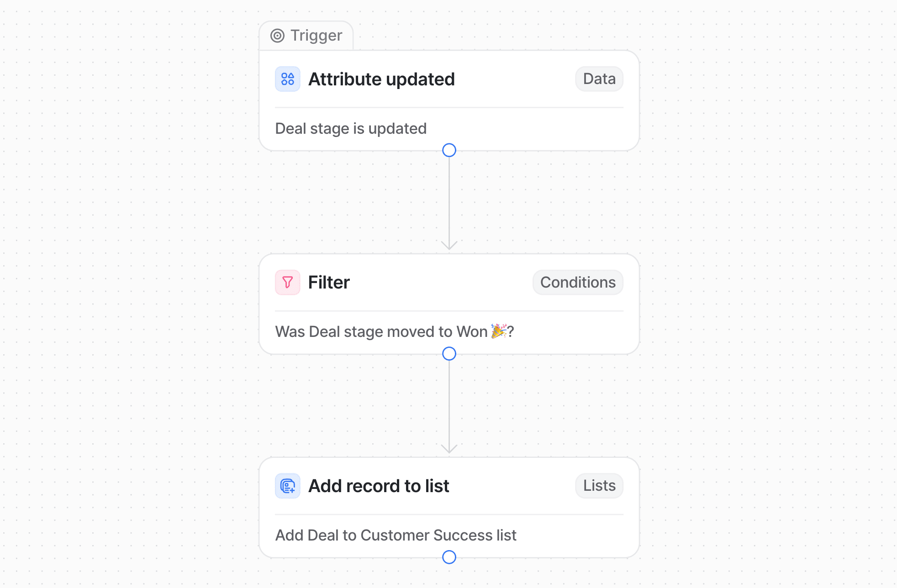Click the Conditions category badge
This screenshot has width=897, height=588.
pyautogui.click(x=577, y=283)
